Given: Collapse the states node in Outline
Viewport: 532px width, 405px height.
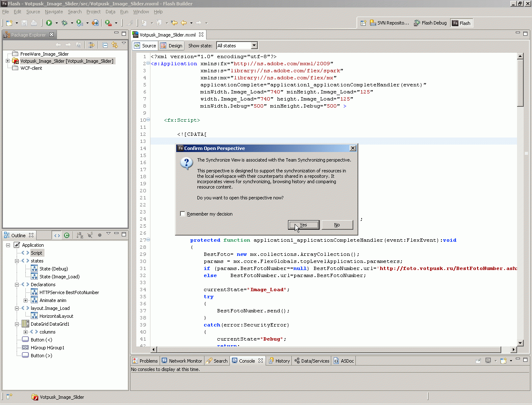Looking at the screenshot, I should click(x=17, y=261).
